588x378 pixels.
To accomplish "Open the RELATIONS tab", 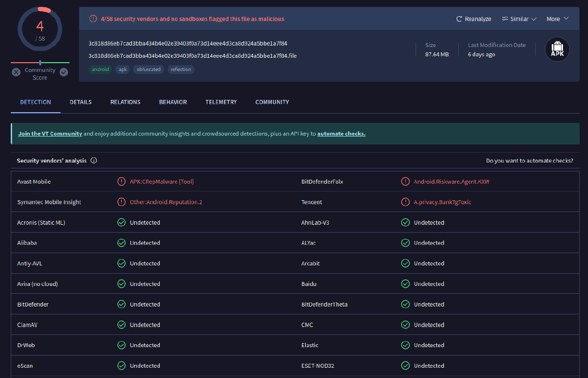I will (x=125, y=102).
